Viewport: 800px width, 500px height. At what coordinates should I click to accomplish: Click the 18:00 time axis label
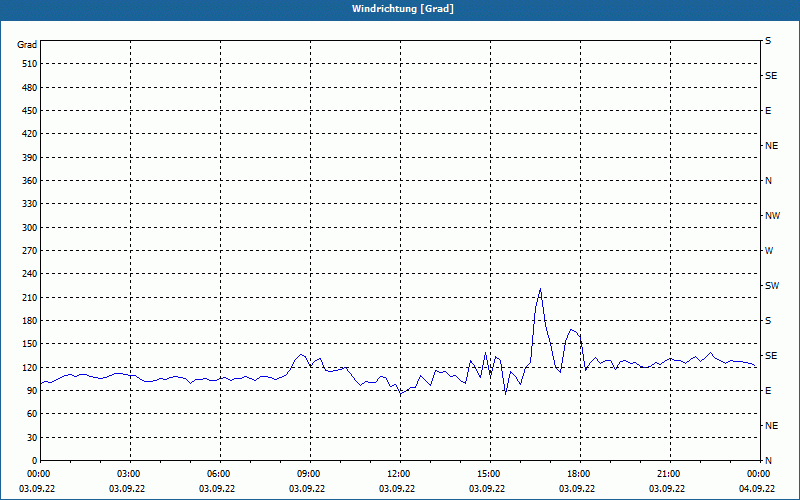click(x=580, y=474)
